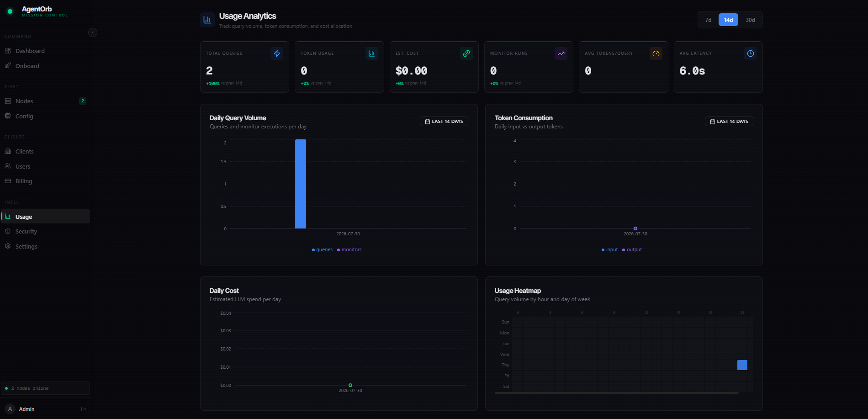Toggle the queries legend entry
The height and width of the screenshot is (419, 868).
coord(322,249)
